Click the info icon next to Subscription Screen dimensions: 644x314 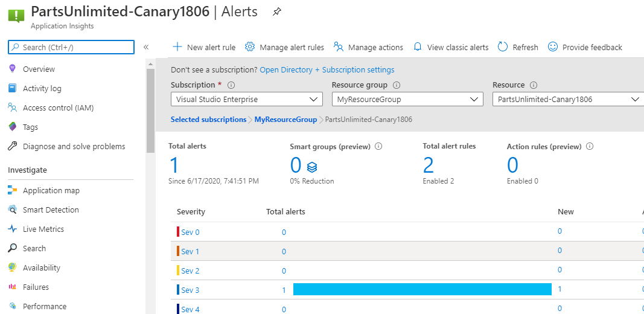click(231, 85)
